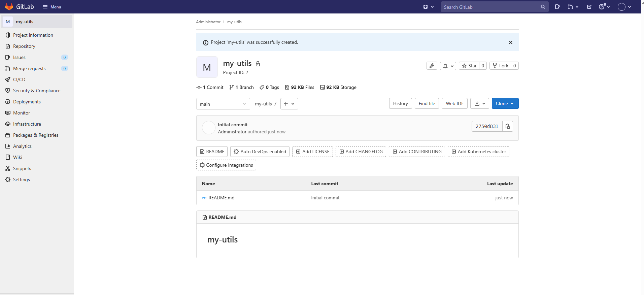Image resolution: width=644 pixels, height=295 pixels.
Task: Click the Security & Compliance shield icon
Action: click(8, 91)
